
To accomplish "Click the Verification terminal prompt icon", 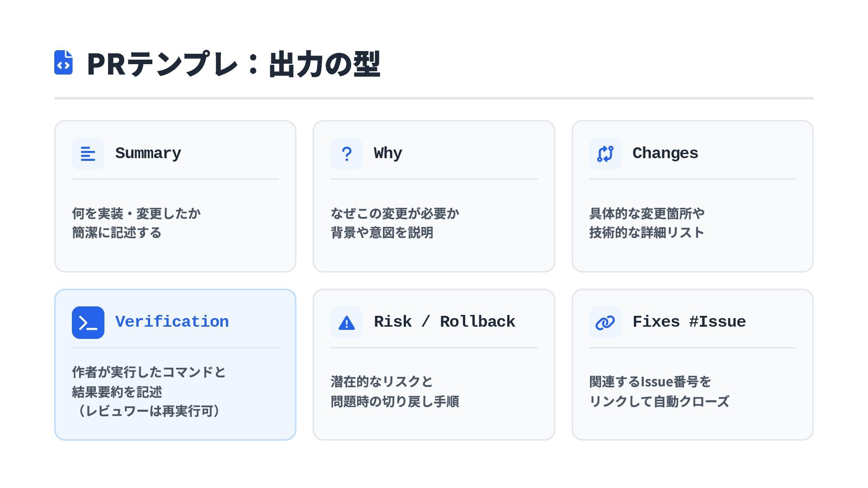I will click(88, 323).
